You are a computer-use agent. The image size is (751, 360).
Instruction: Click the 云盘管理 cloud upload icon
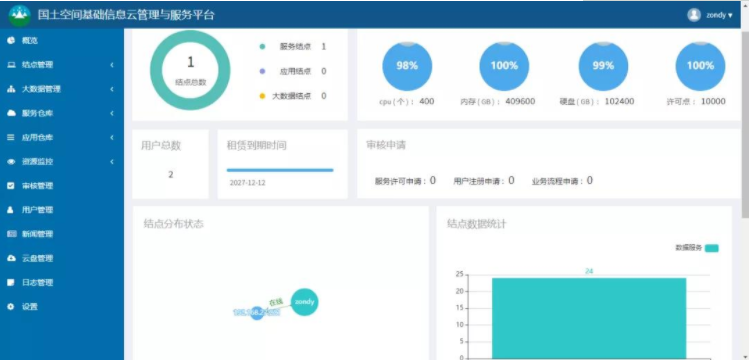point(11,259)
